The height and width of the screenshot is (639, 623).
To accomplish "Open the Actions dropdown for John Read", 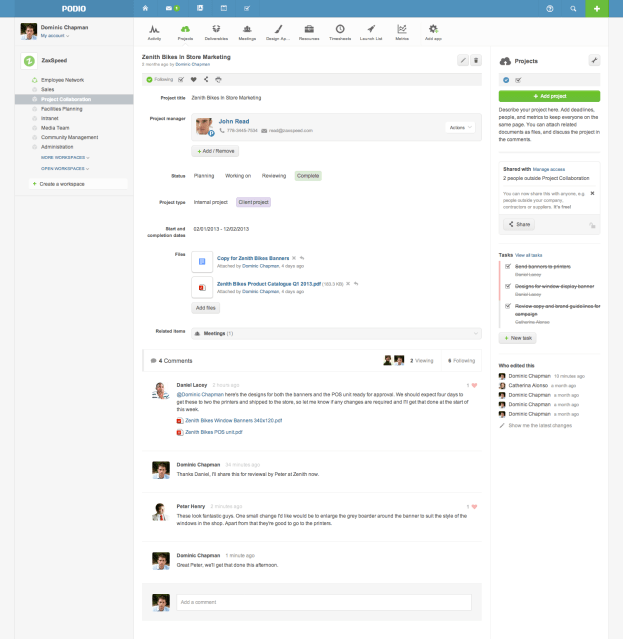I will click(460, 128).
